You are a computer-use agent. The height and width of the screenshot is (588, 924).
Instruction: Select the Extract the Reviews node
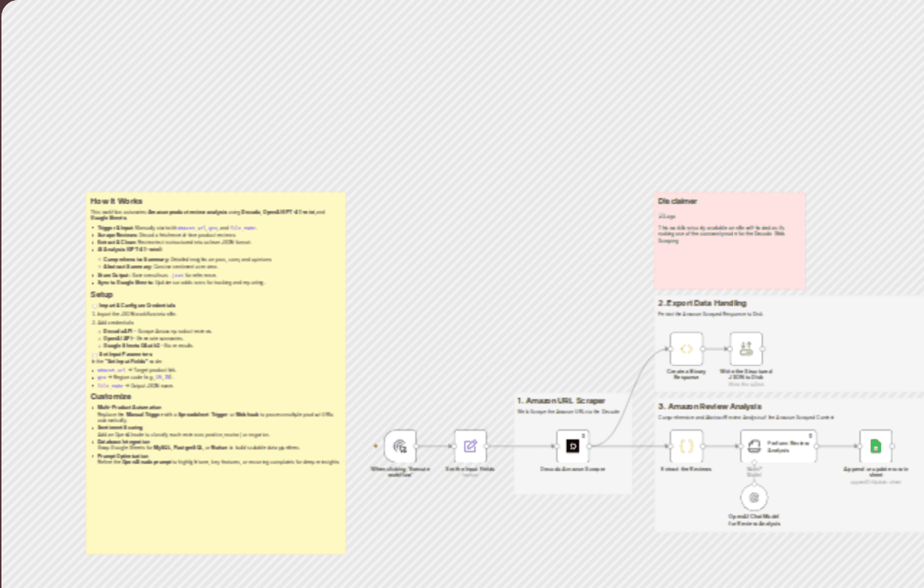(x=686, y=447)
